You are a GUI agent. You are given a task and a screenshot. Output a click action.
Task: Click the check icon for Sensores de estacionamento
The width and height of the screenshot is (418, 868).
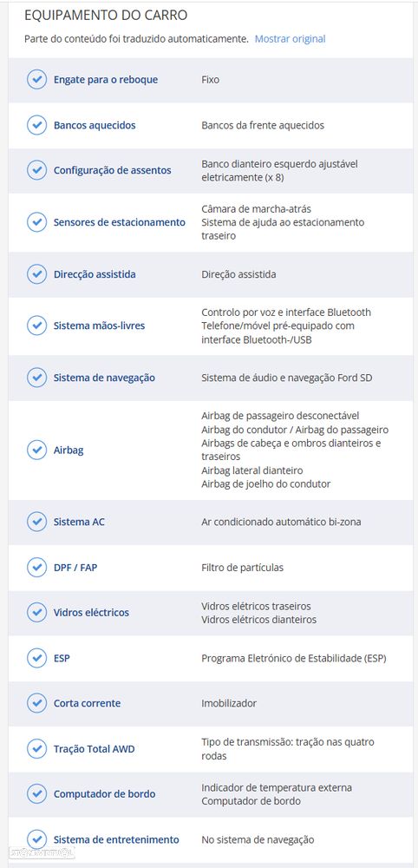point(36,222)
